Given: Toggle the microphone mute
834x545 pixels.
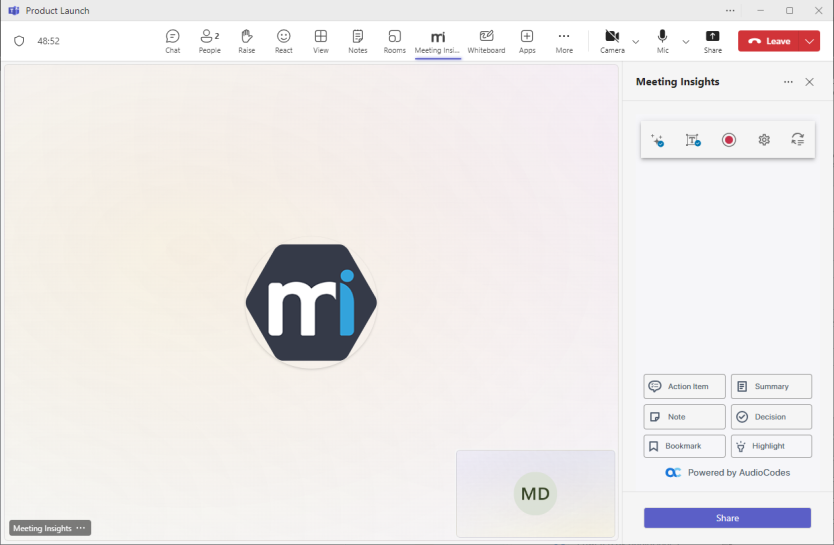Looking at the screenshot, I should (663, 41).
